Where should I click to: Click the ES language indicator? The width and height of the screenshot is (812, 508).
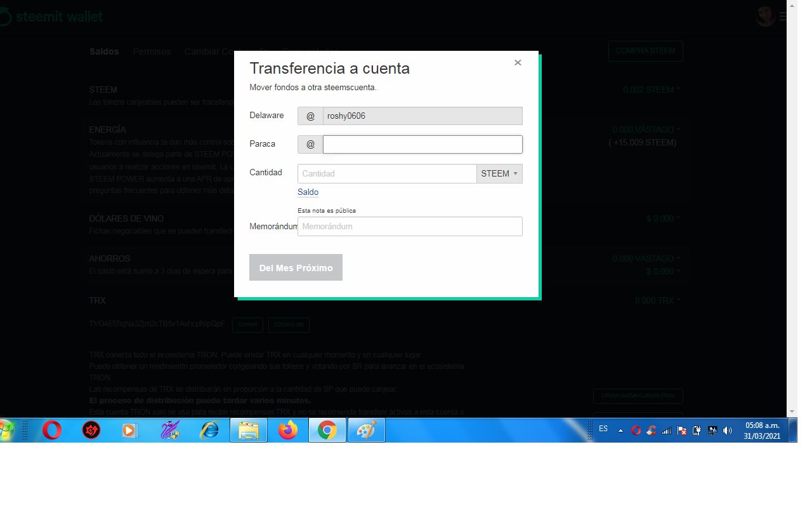tap(603, 429)
